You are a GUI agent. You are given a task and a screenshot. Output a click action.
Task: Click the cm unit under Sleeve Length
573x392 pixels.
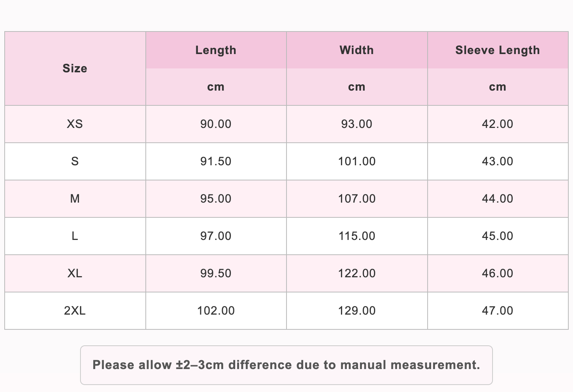click(x=498, y=87)
